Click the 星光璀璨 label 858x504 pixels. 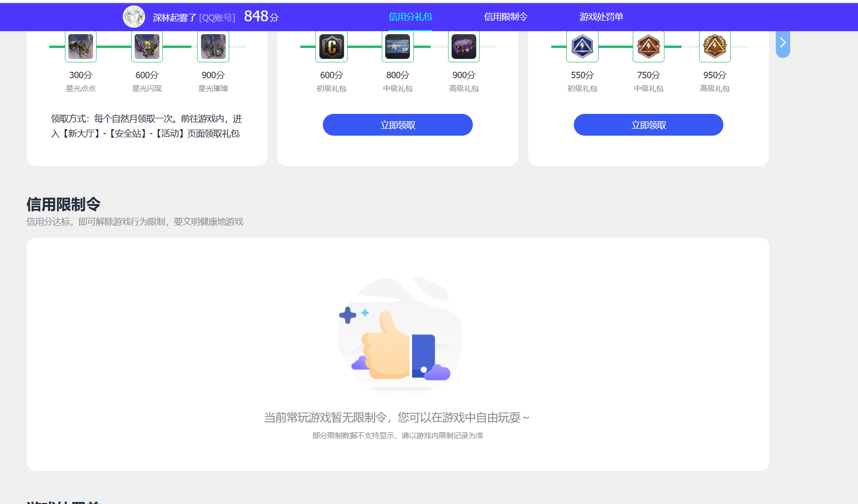click(213, 89)
